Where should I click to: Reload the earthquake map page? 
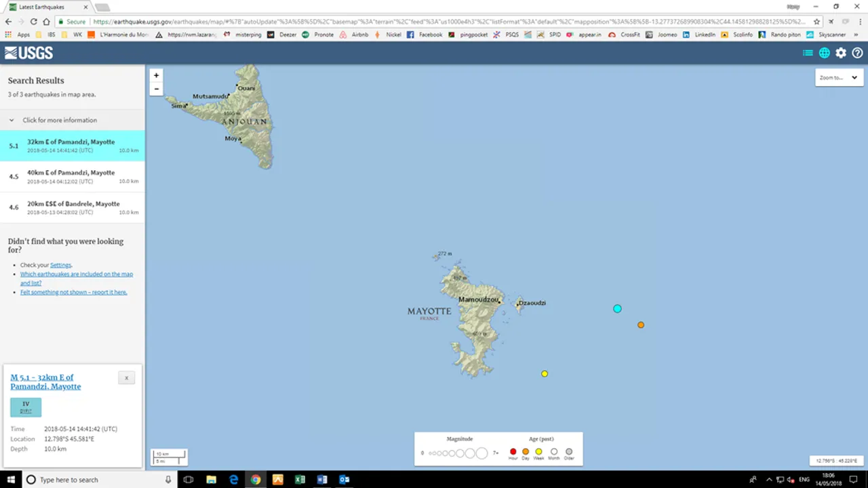(x=34, y=22)
